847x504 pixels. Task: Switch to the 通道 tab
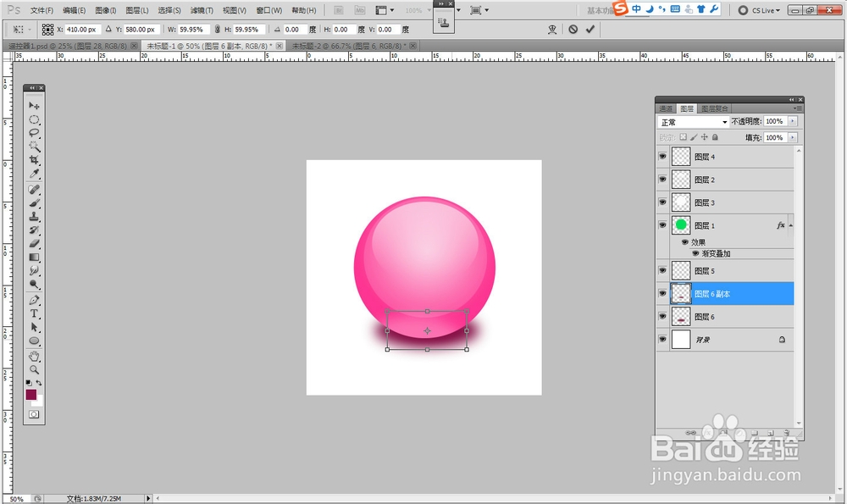point(666,108)
